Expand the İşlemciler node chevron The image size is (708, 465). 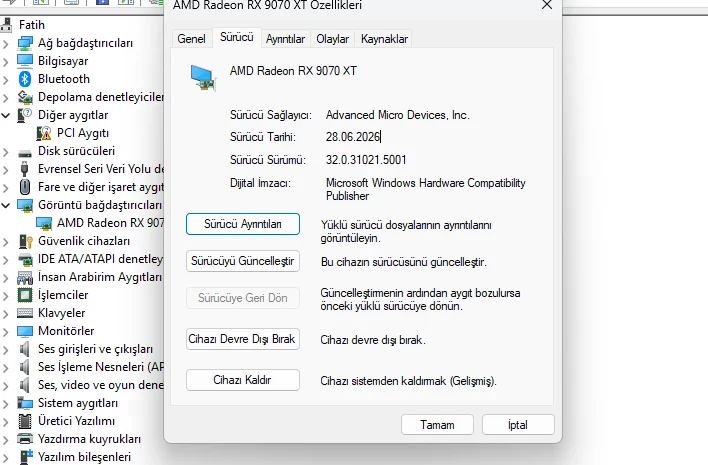point(6,296)
